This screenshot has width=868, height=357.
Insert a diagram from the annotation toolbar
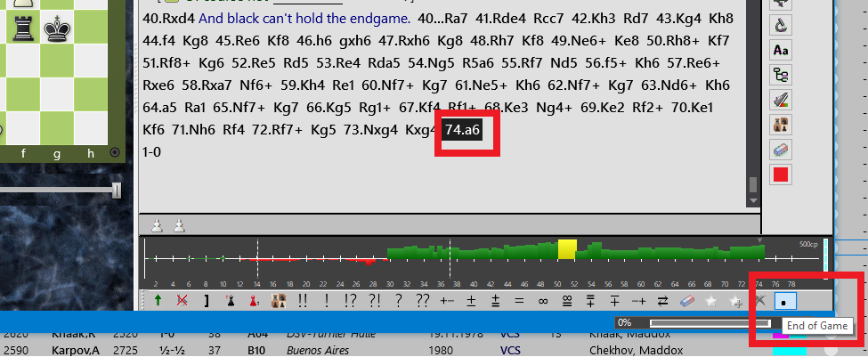click(x=279, y=301)
